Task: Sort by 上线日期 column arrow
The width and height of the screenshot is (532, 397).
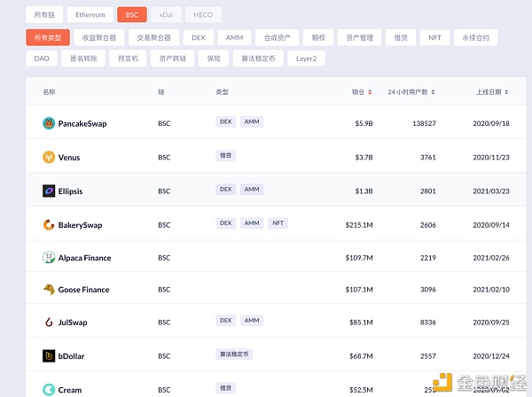Action: (506, 92)
